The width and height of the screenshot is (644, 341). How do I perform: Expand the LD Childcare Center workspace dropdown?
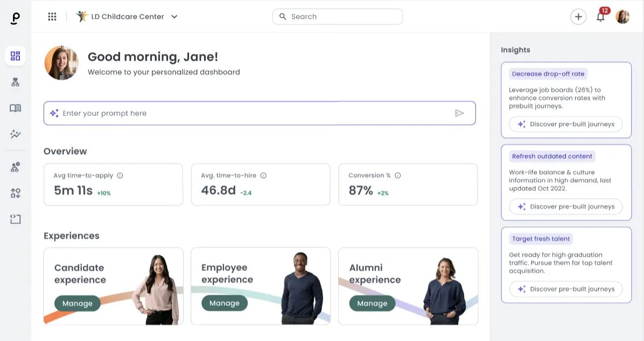[174, 17]
